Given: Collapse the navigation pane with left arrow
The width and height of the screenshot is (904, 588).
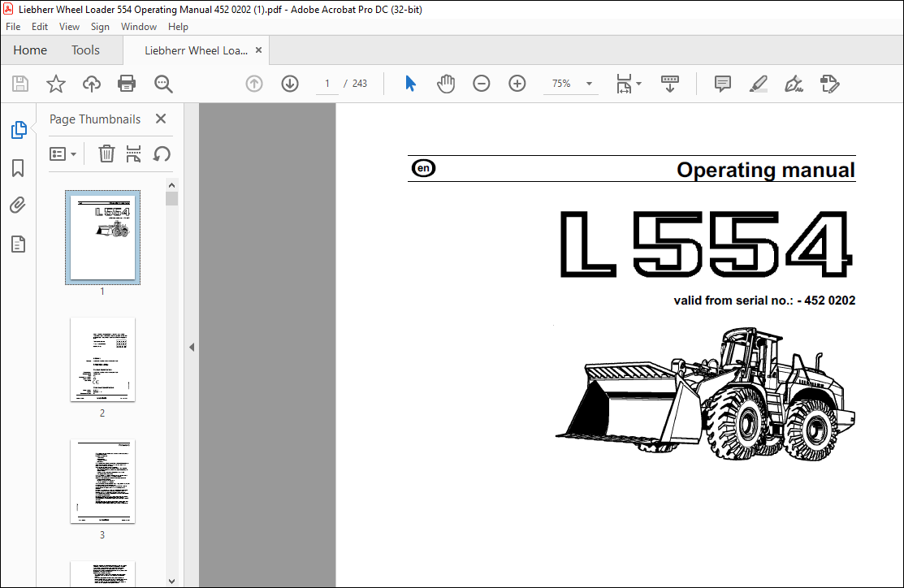Looking at the screenshot, I should click(x=192, y=347).
